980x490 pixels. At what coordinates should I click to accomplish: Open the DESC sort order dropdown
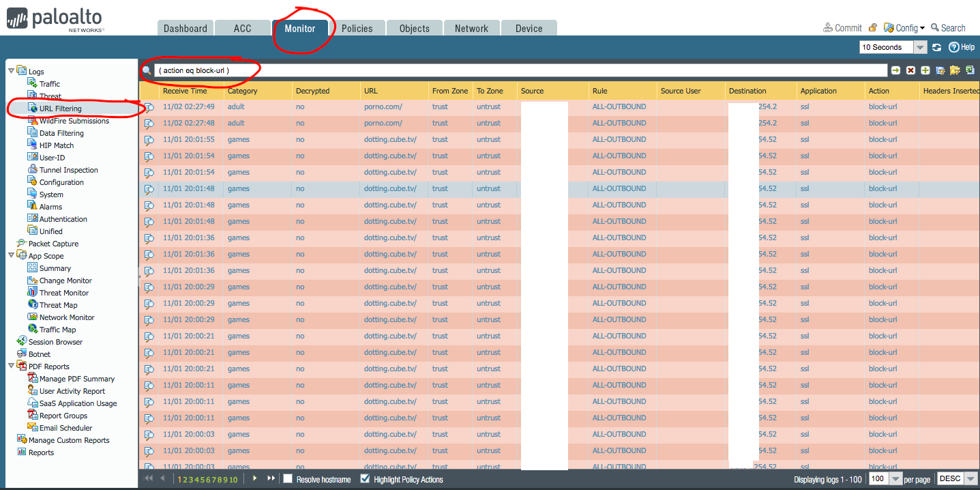(x=972, y=478)
